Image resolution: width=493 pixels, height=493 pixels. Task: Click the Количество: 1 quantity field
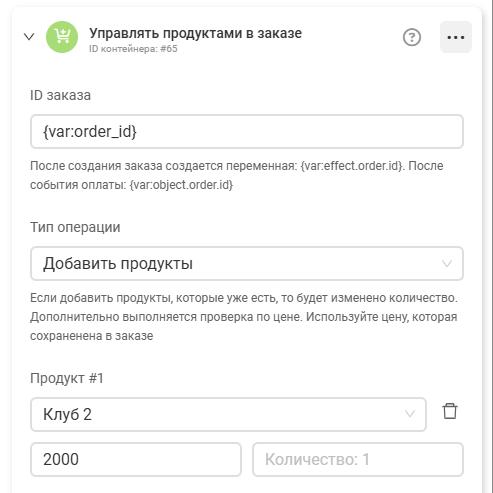tap(358, 459)
